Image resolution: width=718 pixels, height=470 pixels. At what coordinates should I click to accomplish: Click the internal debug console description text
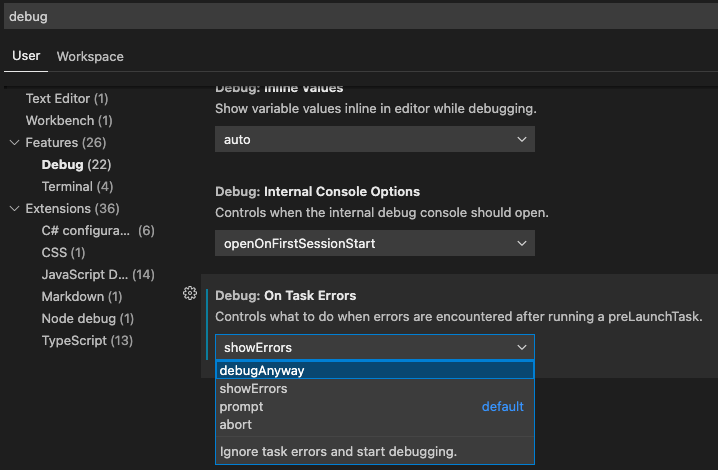382,213
